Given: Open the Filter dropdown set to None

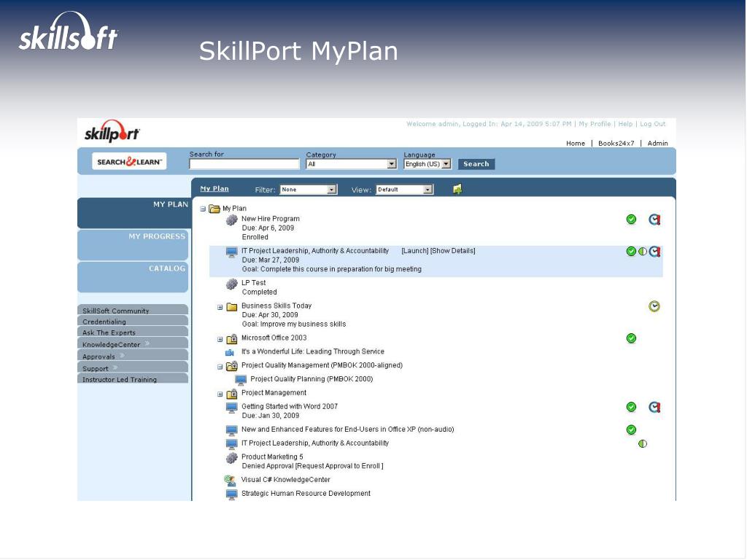Looking at the screenshot, I should coord(309,190).
